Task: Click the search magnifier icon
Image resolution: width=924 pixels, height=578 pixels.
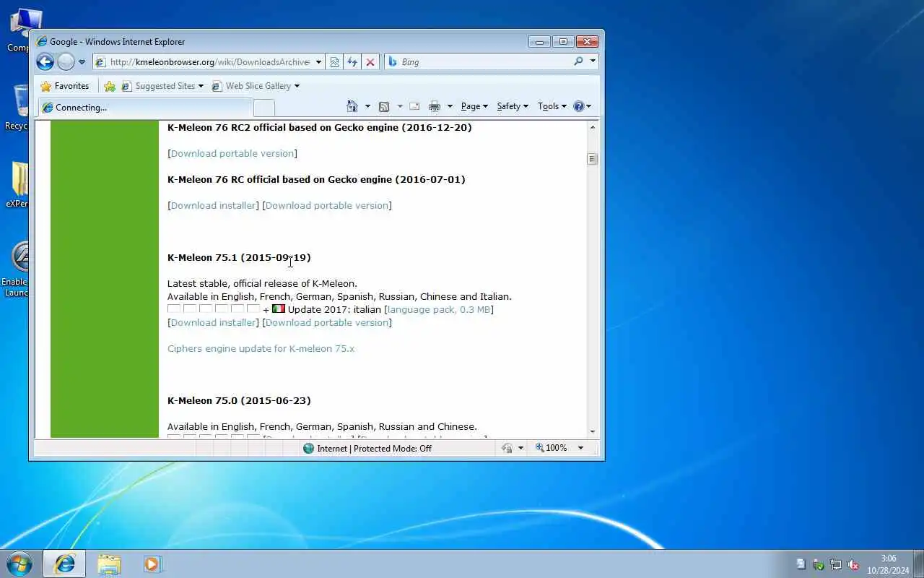Action: [x=578, y=61]
